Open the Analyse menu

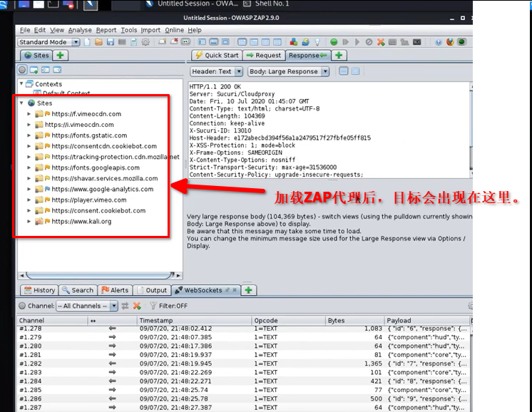(80, 30)
